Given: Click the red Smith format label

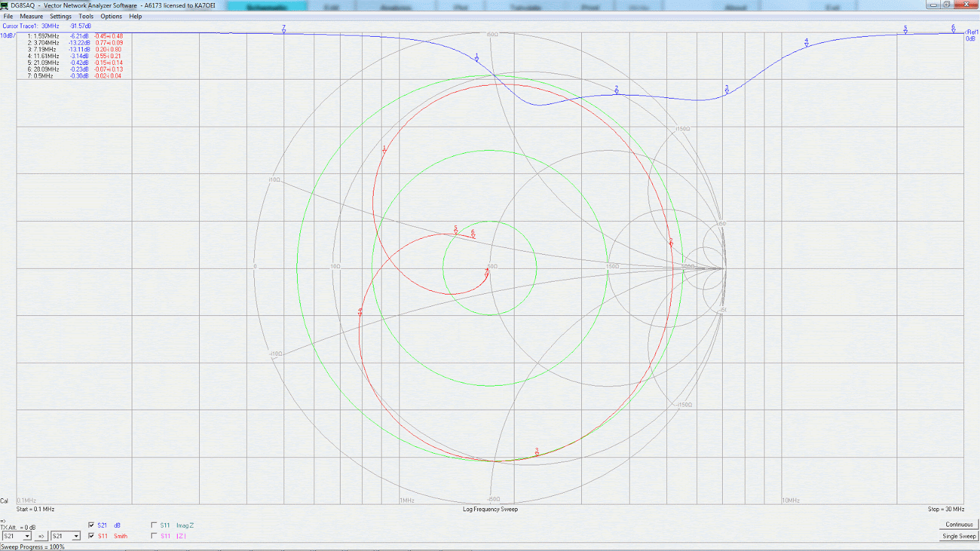Looking at the screenshot, I should 121,536.
